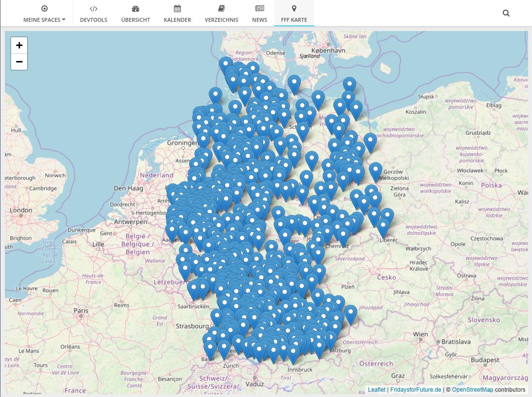Click the Reims city label
This screenshot has width=532, height=397.
pyautogui.click(x=121, y=305)
